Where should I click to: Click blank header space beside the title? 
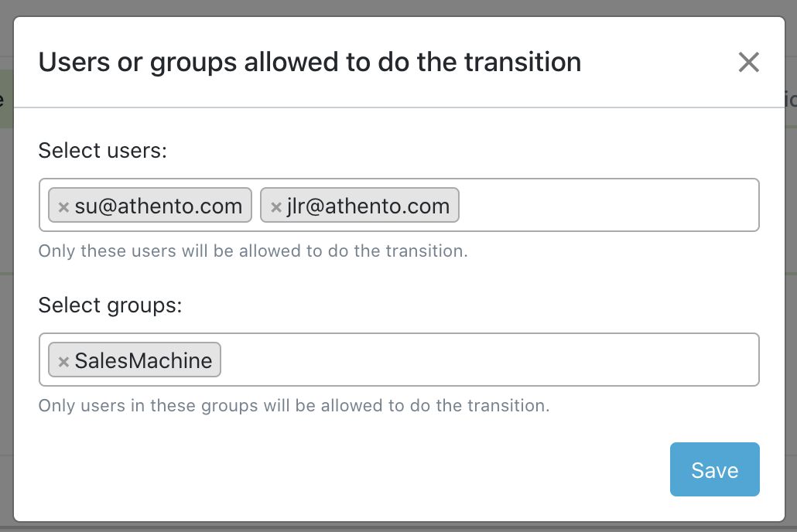[x=658, y=62]
